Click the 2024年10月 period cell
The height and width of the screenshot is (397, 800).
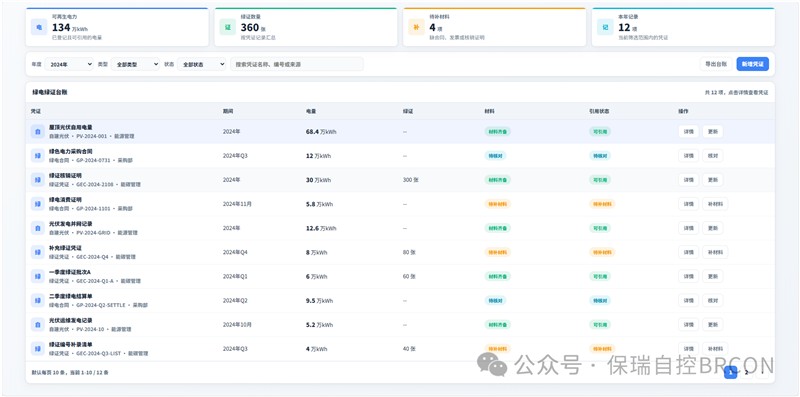(237, 325)
